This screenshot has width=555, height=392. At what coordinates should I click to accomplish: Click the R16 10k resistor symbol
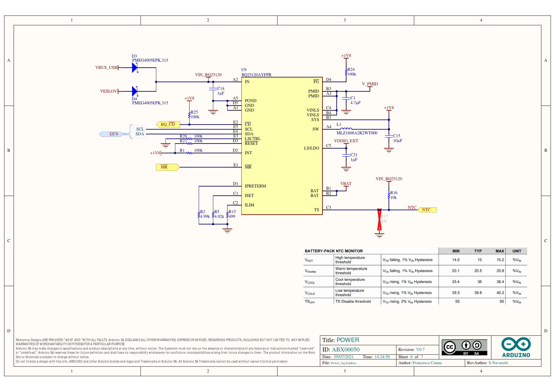(x=389, y=195)
